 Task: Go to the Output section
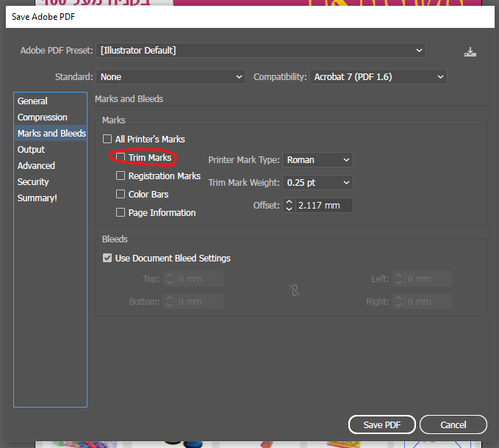coord(50,149)
